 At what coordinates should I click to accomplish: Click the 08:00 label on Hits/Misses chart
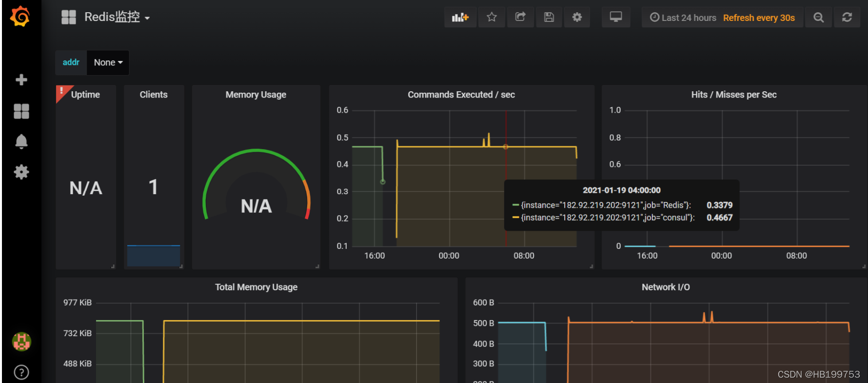click(796, 256)
